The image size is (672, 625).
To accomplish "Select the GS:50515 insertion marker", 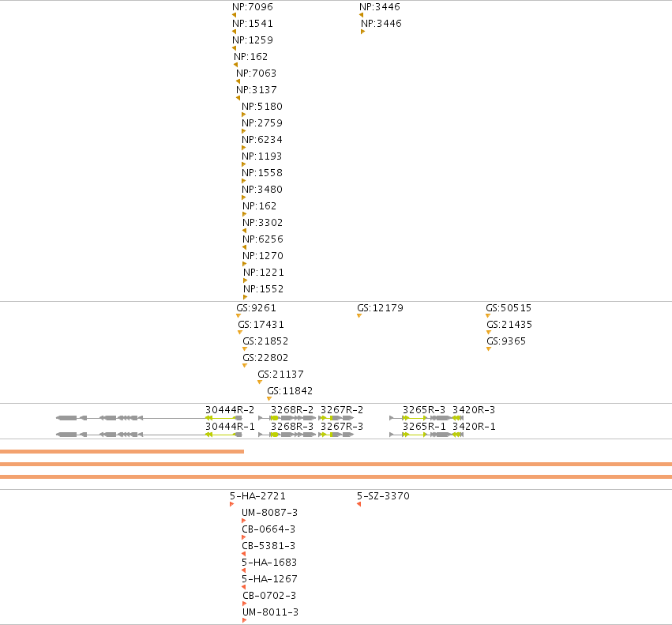I will [488, 316].
